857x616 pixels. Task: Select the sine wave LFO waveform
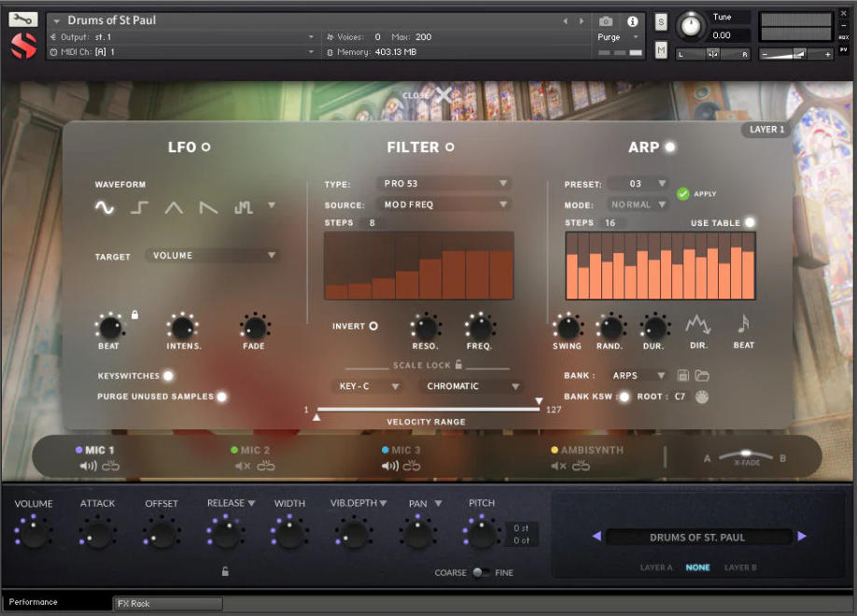coord(105,207)
